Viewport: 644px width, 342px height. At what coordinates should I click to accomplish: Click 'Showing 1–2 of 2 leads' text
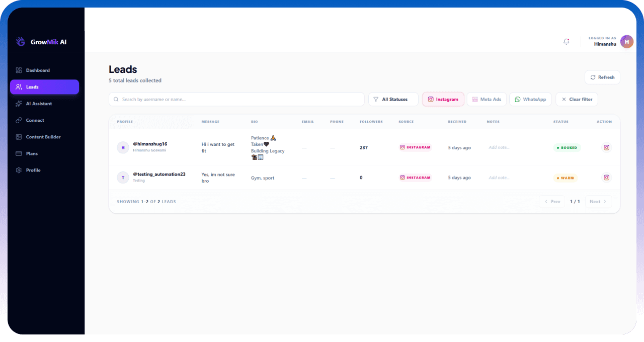pos(146,202)
